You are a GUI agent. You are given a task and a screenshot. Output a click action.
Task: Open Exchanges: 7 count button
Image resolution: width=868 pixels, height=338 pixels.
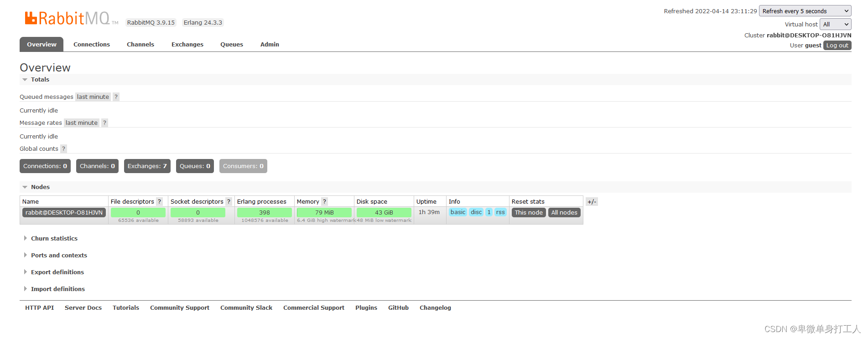147,166
